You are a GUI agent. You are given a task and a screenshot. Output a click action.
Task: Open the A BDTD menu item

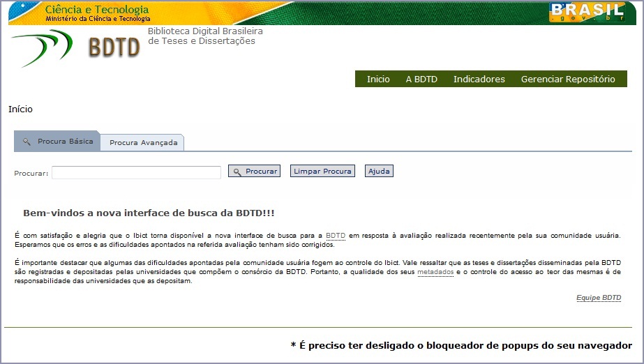click(x=421, y=79)
